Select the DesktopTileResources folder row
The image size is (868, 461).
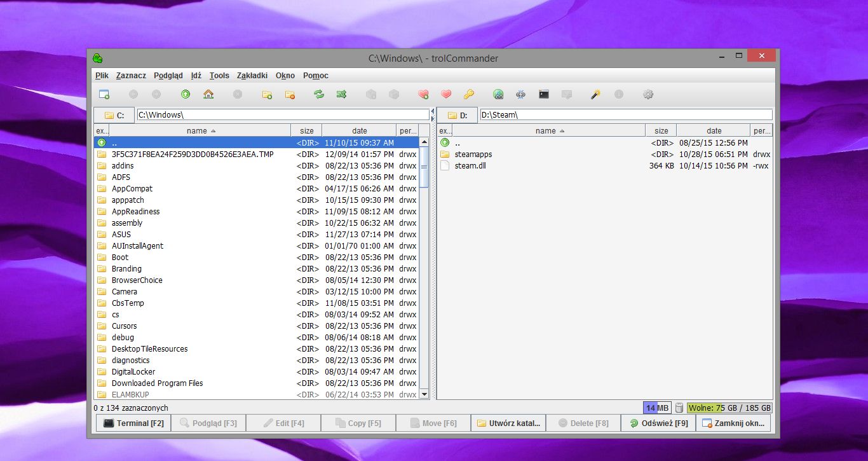tap(257, 348)
